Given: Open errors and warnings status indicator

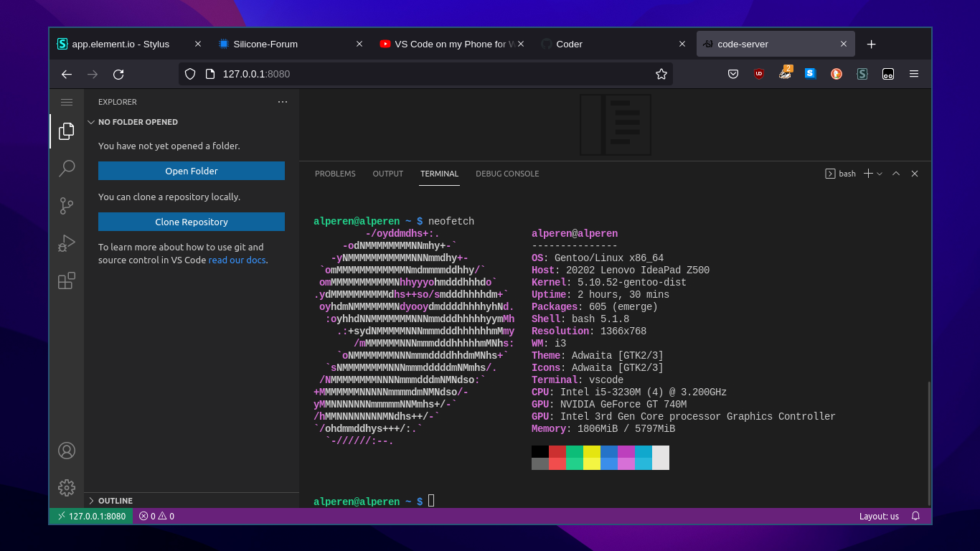Looking at the screenshot, I should [156, 516].
